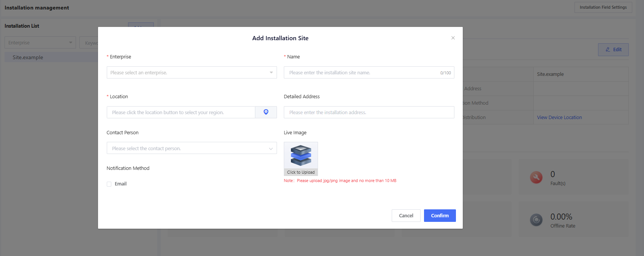
Task: Close the Add Installation Site dialog
Action: 453,38
